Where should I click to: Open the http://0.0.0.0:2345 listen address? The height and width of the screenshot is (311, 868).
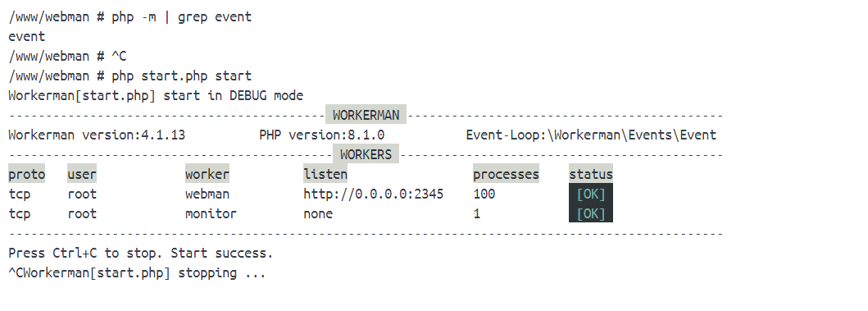(x=373, y=194)
